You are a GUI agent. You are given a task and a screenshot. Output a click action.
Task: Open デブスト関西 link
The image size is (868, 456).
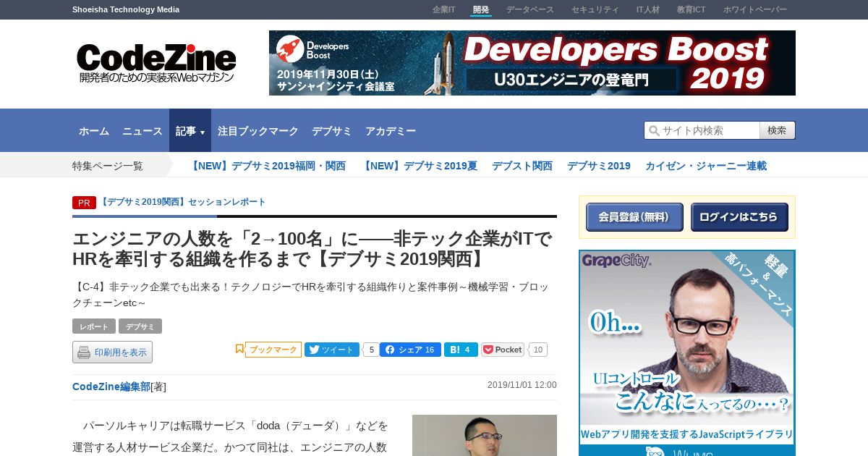(522, 166)
